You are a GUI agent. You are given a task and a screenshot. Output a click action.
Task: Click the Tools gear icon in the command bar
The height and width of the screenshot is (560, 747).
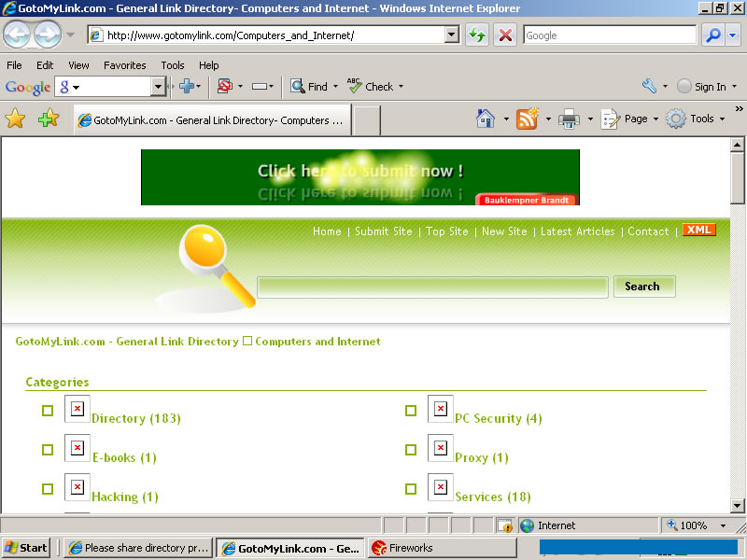pyautogui.click(x=675, y=119)
